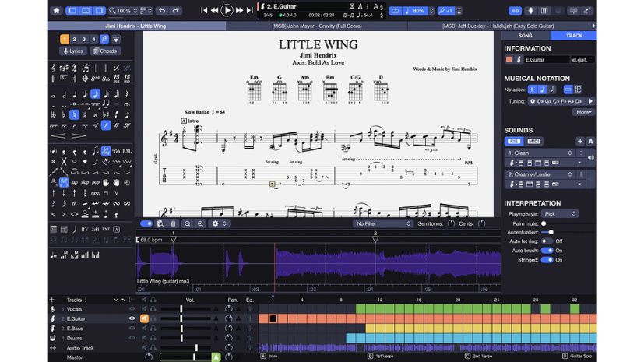Screen dimensions: 644x362
Task: Click the Undo arrow in top toolbar
Action: (161, 11)
